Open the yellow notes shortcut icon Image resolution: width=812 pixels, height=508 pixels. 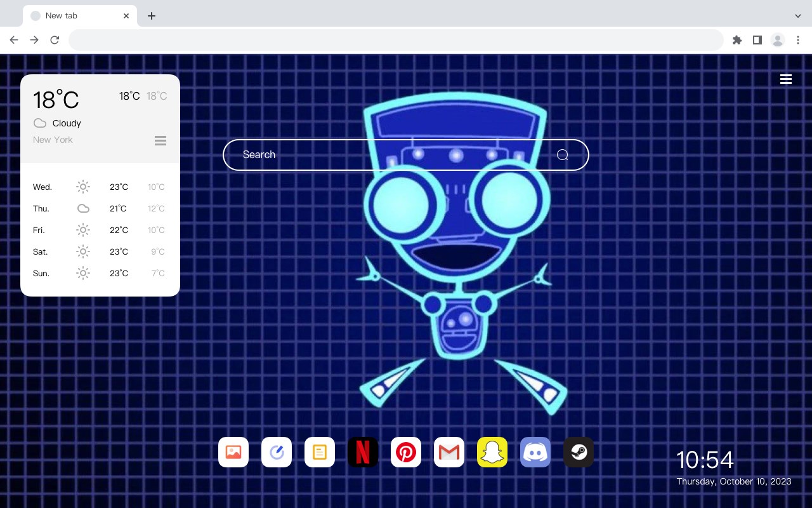pyautogui.click(x=320, y=452)
